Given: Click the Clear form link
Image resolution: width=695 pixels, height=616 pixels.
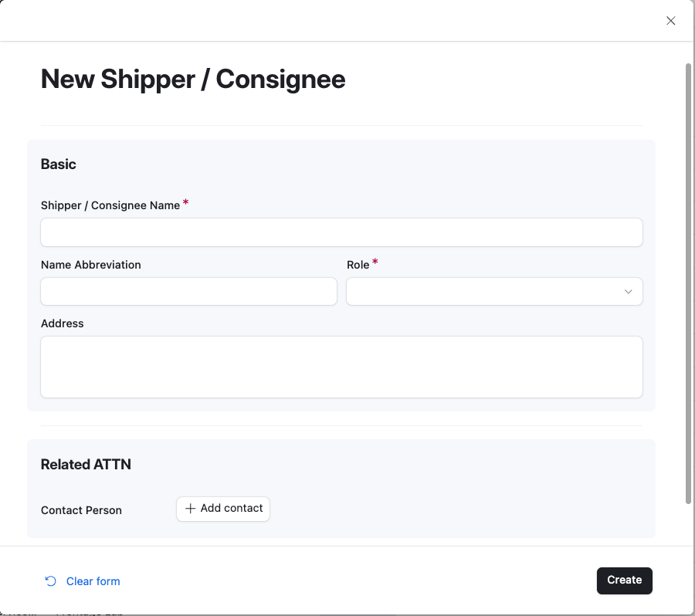Looking at the screenshot, I should pyautogui.click(x=93, y=581).
